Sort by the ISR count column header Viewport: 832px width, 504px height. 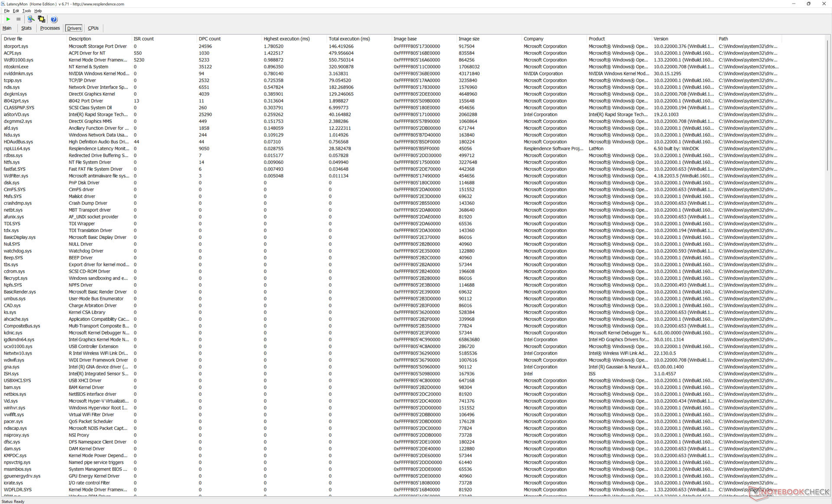pyautogui.click(x=143, y=39)
